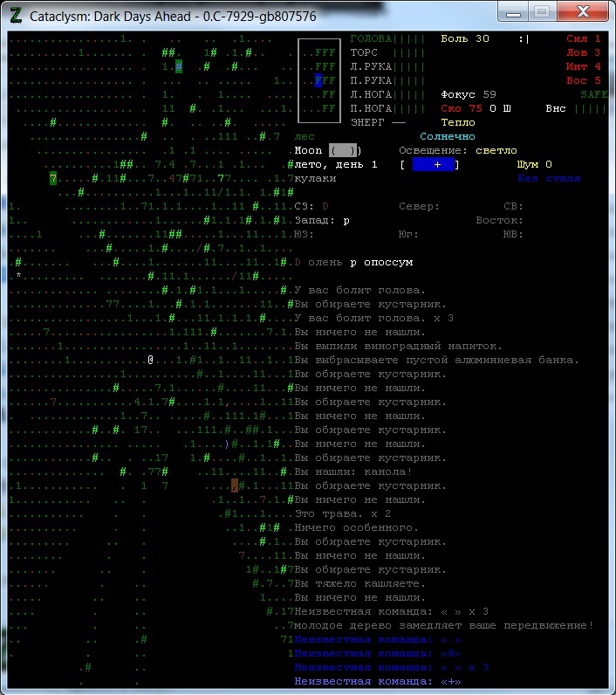Maximize the Cataclysm game window
The image size is (616, 695).
(x=542, y=12)
